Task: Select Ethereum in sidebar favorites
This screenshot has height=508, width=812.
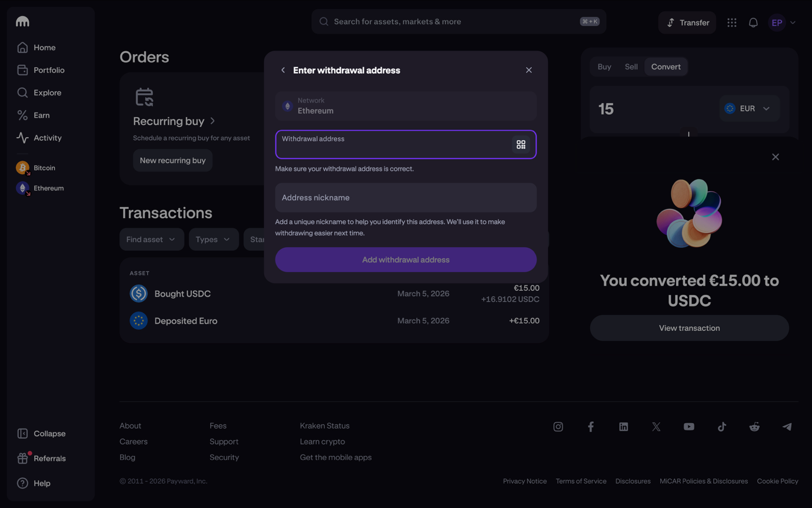Action: click(40, 188)
